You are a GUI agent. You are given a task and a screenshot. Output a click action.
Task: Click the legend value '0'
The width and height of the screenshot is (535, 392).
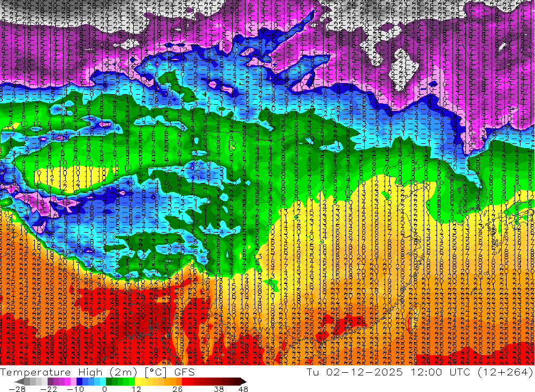pyautogui.click(x=104, y=389)
